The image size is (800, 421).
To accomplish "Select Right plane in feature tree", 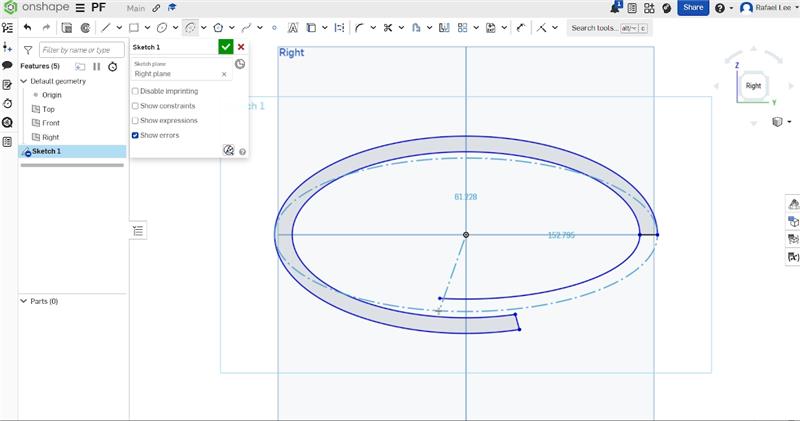I will pyautogui.click(x=50, y=137).
